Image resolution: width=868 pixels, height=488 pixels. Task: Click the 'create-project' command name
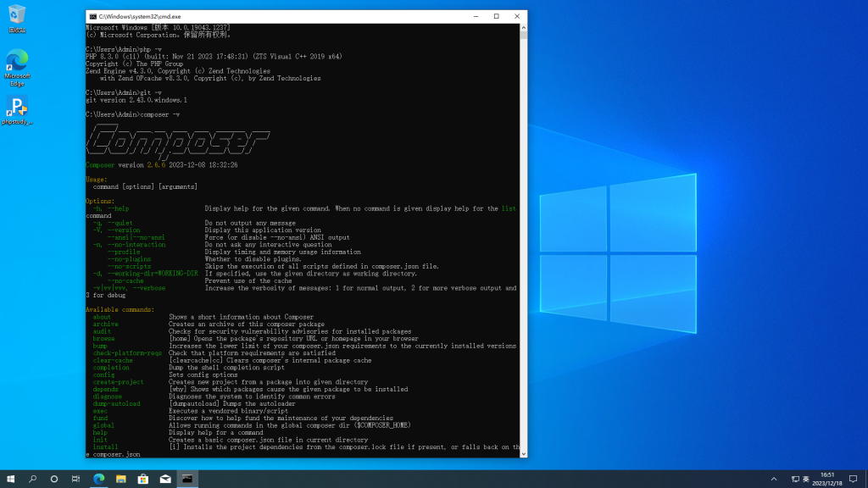[x=118, y=382]
